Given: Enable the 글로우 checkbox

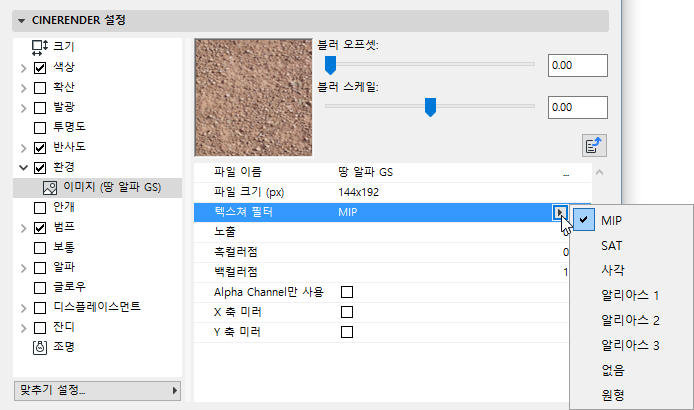Looking at the screenshot, I should pos(40,288).
